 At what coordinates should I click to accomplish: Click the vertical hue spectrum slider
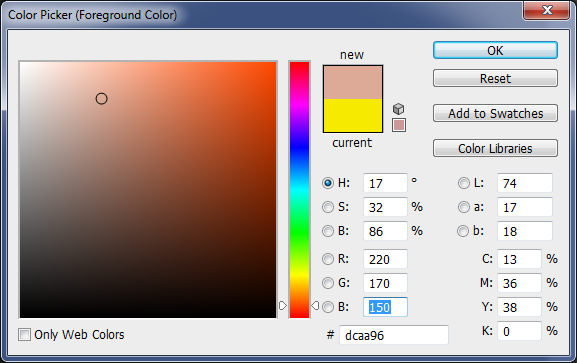pyautogui.click(x=300, y=190)
